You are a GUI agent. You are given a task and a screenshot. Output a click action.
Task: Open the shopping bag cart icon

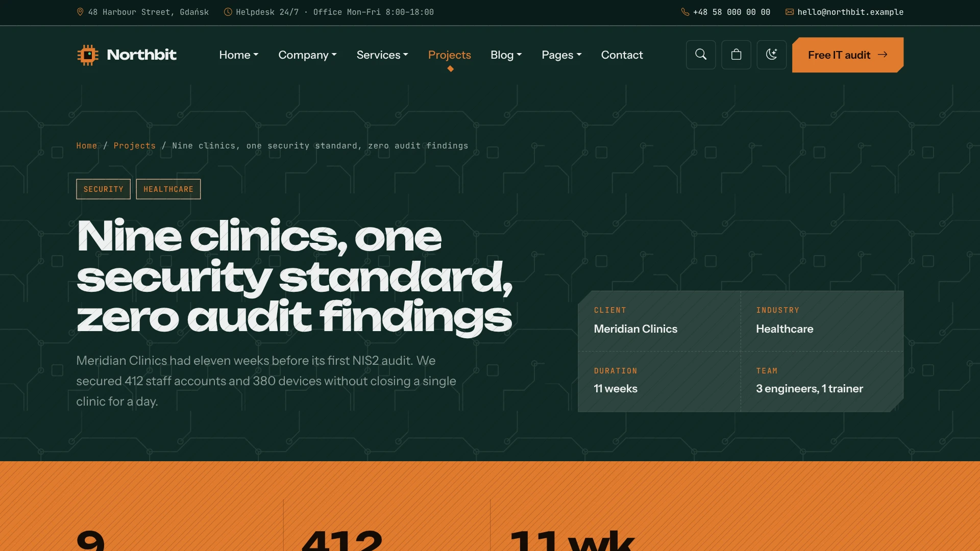point(736,55)
